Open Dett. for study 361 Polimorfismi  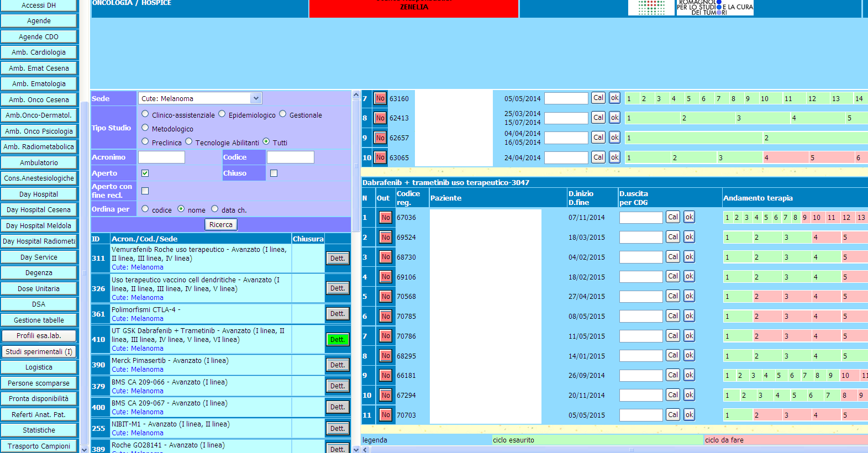(x=338, y=313)
